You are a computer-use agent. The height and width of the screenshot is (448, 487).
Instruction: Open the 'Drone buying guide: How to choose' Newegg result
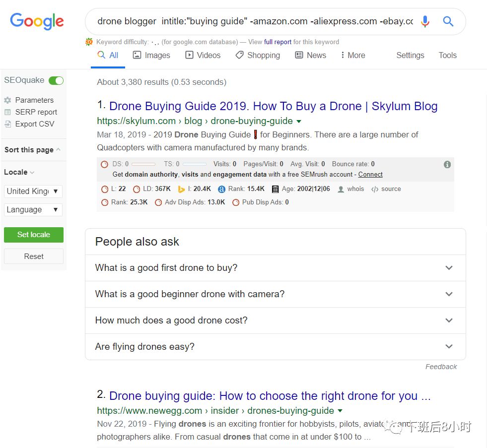coord(270,396)
